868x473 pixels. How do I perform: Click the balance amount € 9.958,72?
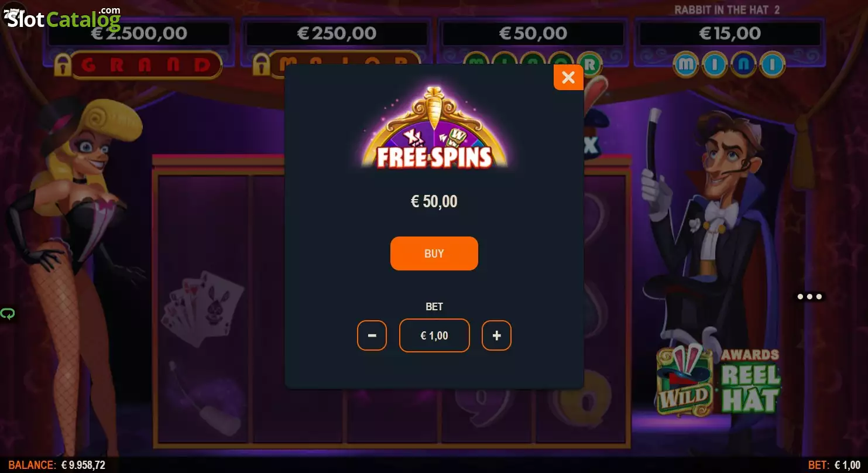coord(83,465)
